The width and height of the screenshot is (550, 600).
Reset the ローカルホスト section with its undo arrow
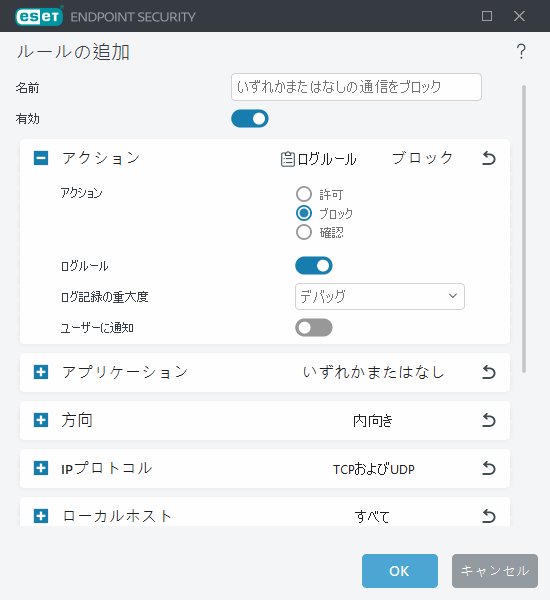click(488, 516)
